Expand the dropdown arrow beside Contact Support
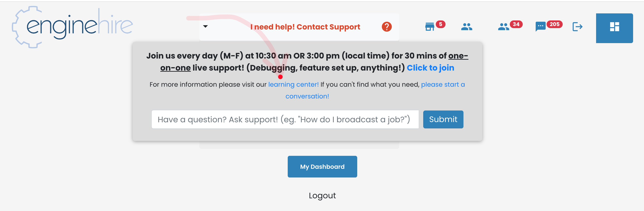 [205, 26]
